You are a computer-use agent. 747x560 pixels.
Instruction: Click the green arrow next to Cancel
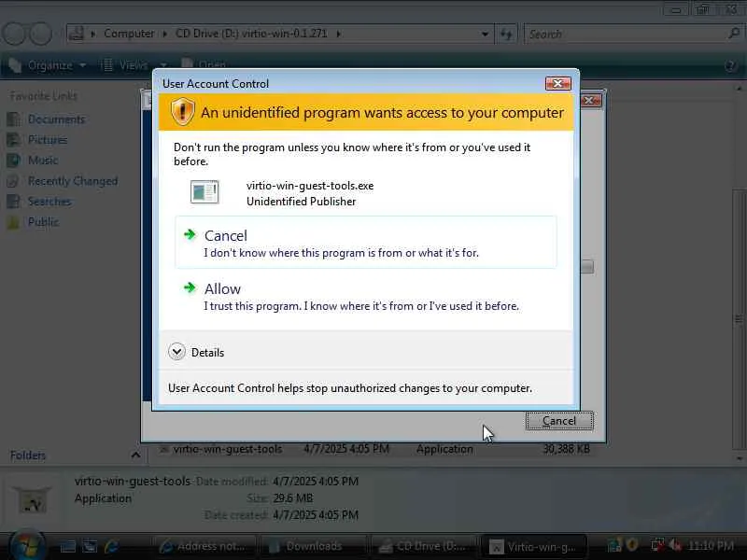[190, 234]
